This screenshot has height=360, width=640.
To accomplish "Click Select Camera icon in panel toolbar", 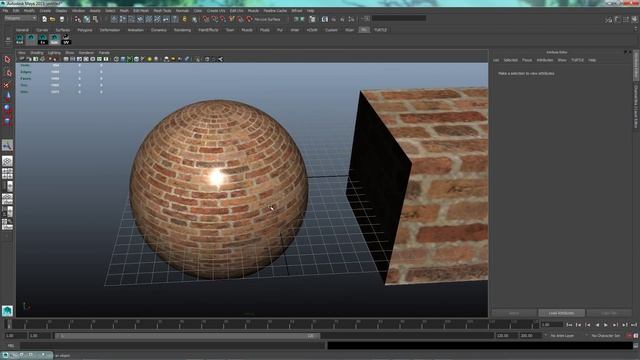I will click(x=22, y=59).
